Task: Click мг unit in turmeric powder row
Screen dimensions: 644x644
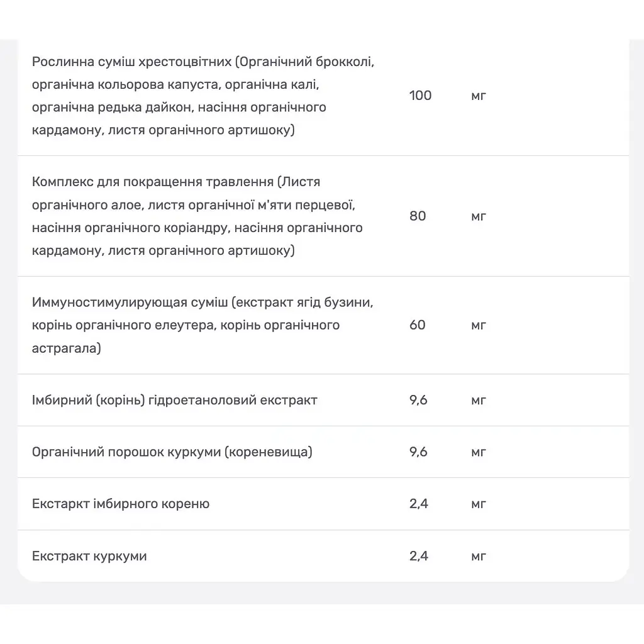Action: click(479, 452)
